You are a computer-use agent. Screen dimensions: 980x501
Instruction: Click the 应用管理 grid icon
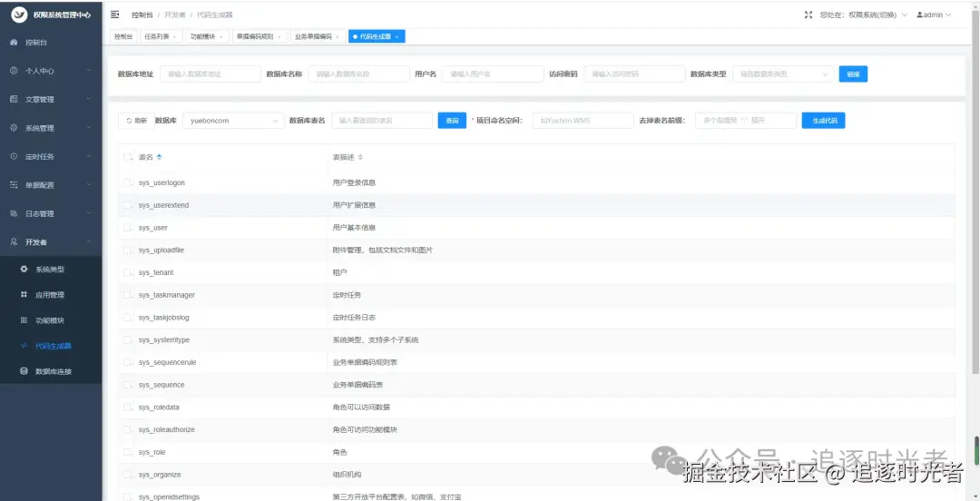tap(24, 295)
